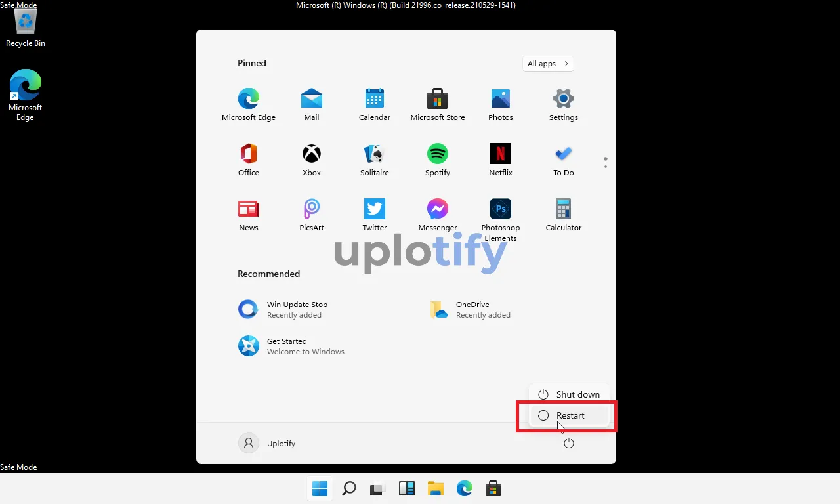
Task: Open the News app
Action: point(249,215)
